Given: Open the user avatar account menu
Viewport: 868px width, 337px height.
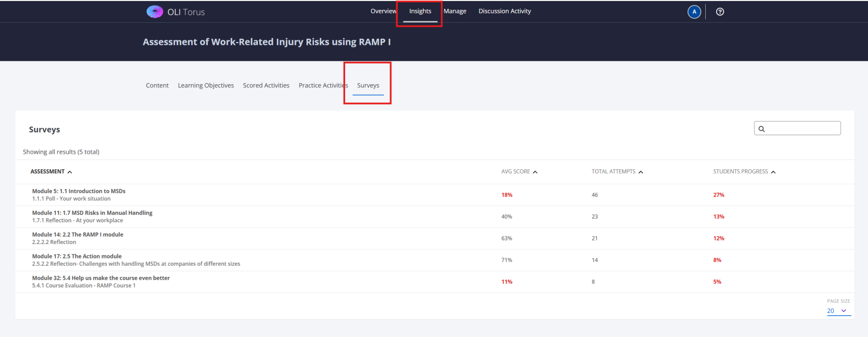Looking at the screenshot, I should 694,12.
